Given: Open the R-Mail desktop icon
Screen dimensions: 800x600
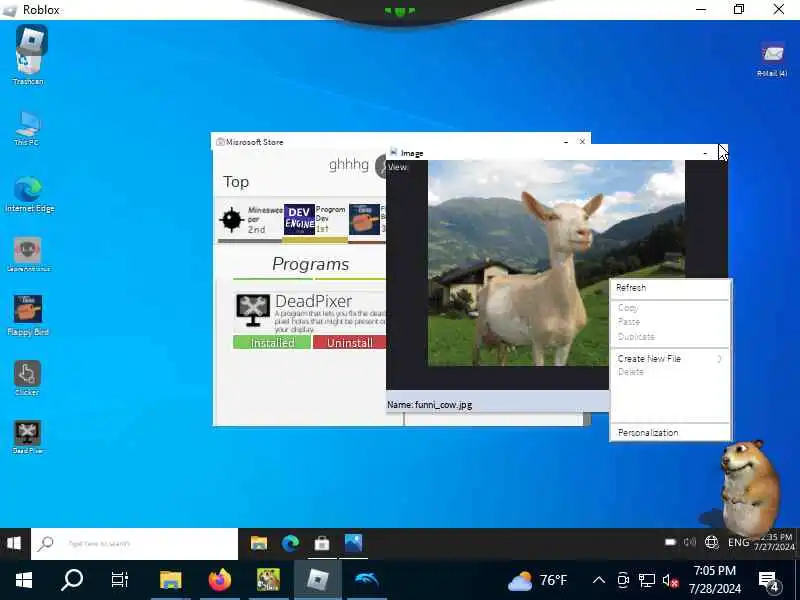Looking at the screenshot, I should pos(772,60).
